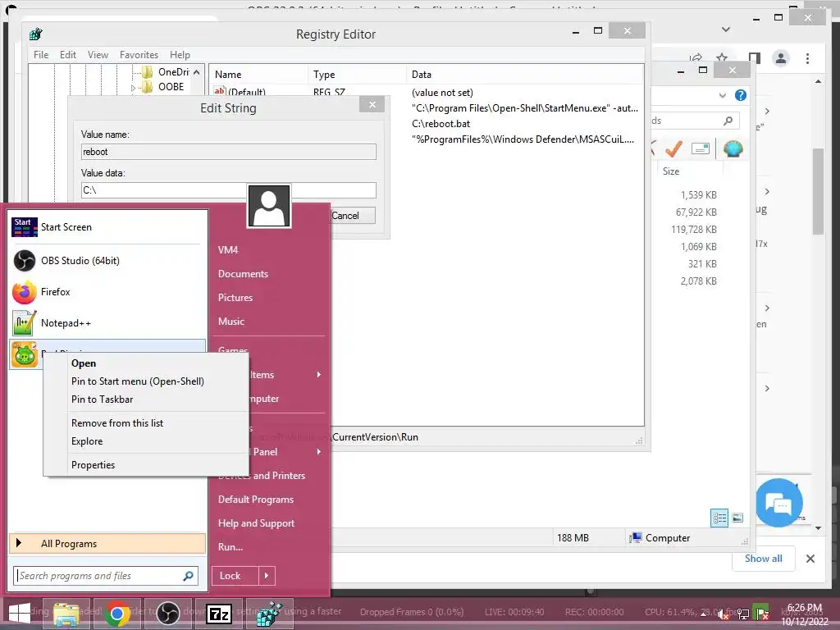
Task: Choose Pin to Start menu (Open-Shell)
Action: point(146,381)
